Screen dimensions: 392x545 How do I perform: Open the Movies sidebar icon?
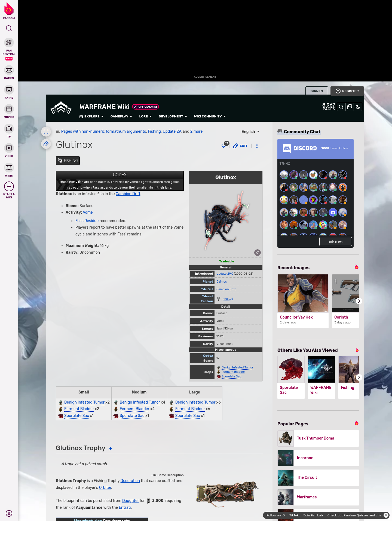click(x=9, y=109)
